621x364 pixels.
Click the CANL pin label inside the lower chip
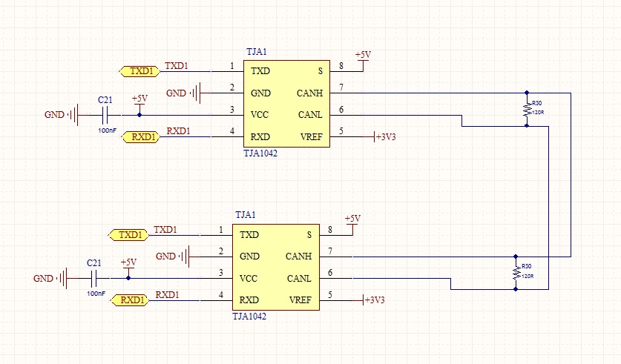coord(299,279)
